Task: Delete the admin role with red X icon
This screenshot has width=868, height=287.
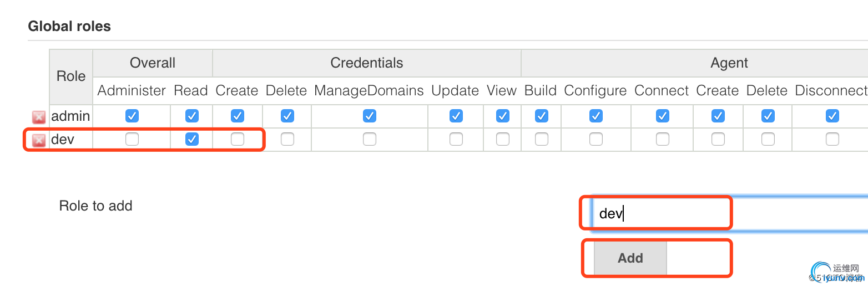Action: click(x=38, y=117)
